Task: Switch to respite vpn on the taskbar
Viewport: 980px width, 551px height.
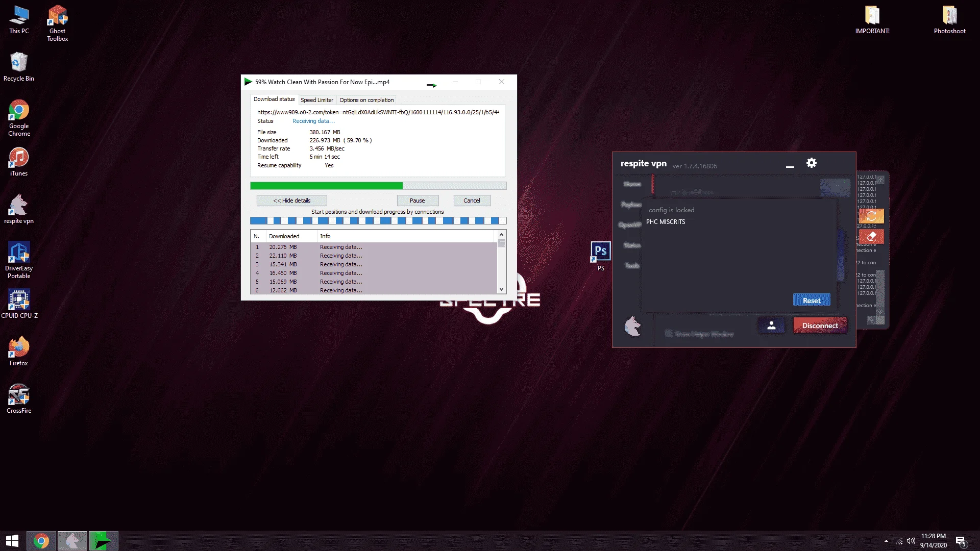Action: coord(72,541)
